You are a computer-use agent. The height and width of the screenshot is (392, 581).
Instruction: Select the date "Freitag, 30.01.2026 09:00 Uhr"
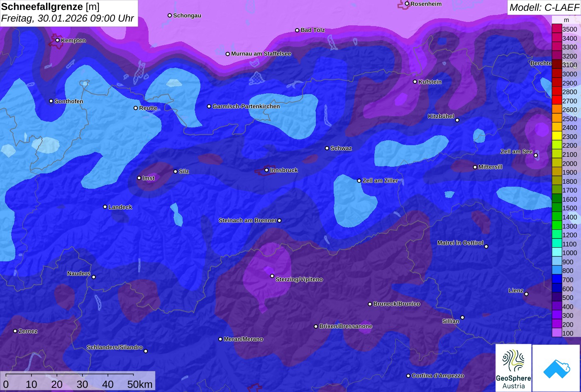pyautogui.click(x=68, y=19)
